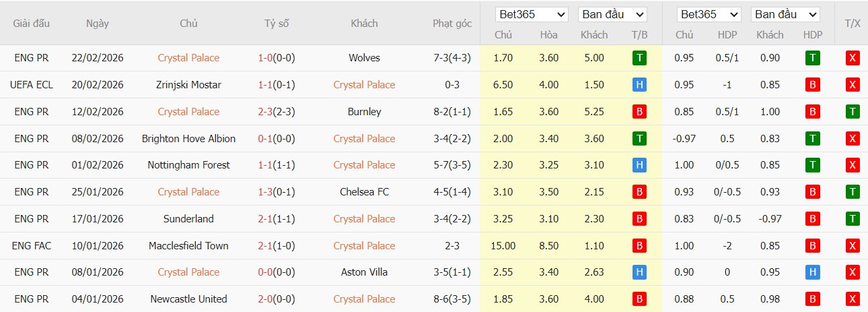Click the Giải đấu column header

click(32, 23)
